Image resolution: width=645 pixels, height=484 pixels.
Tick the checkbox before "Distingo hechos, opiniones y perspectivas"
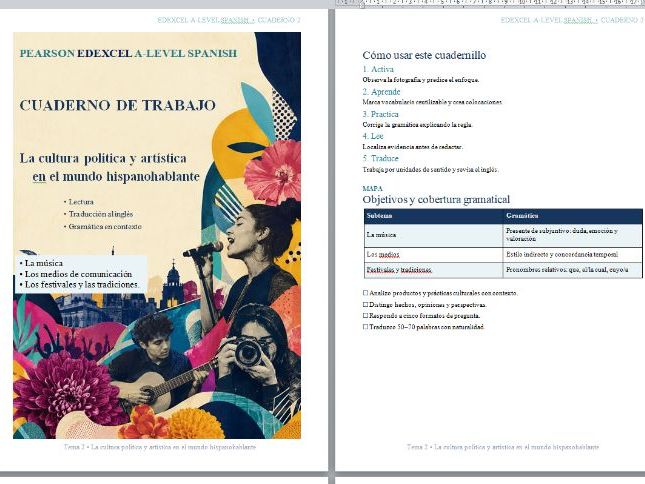[x=365, y=305]
